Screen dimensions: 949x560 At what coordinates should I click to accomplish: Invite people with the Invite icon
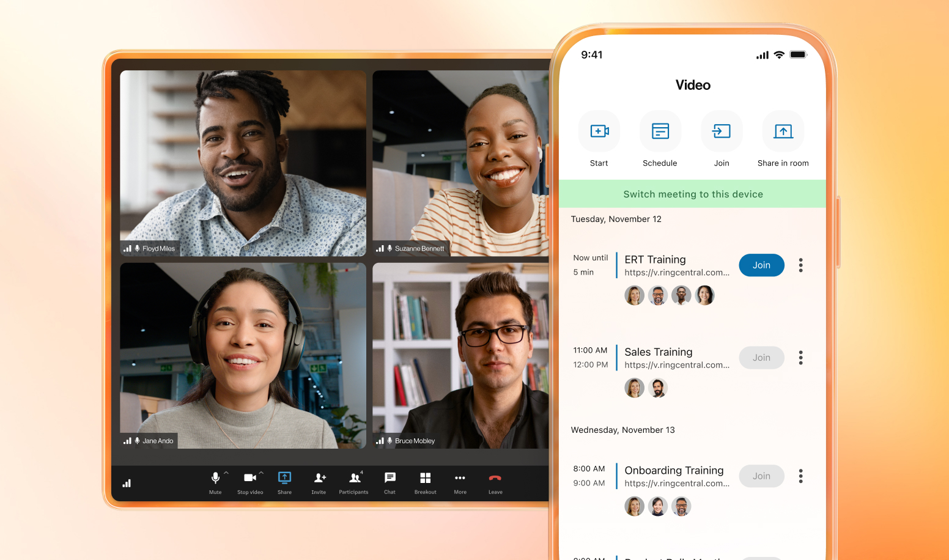[x=319, y=479]
